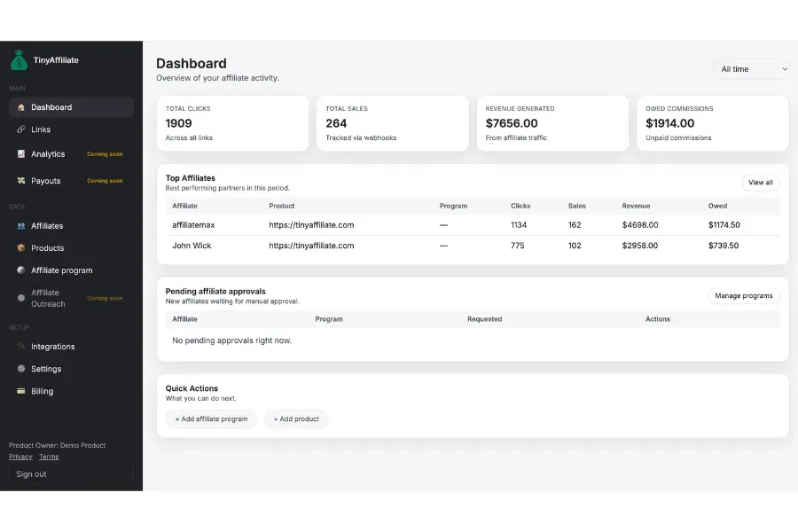Image resolution: width=798 pixels, height=532 pixels.
Task: Click the Billing card icon
Action: 21,391
